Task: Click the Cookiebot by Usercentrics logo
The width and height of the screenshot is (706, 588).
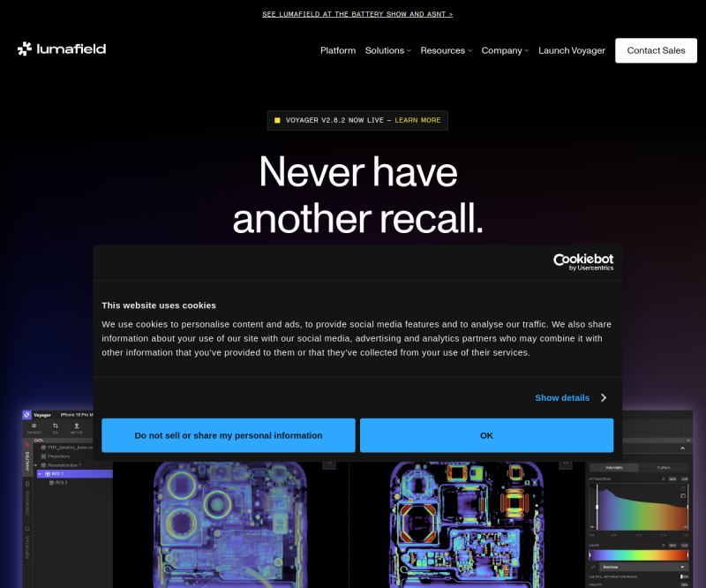Action: 583,262
